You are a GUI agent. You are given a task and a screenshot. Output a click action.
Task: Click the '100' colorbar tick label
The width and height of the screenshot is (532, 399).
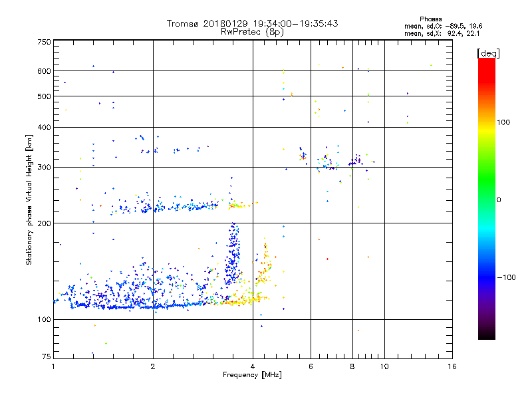pos(503,122)
